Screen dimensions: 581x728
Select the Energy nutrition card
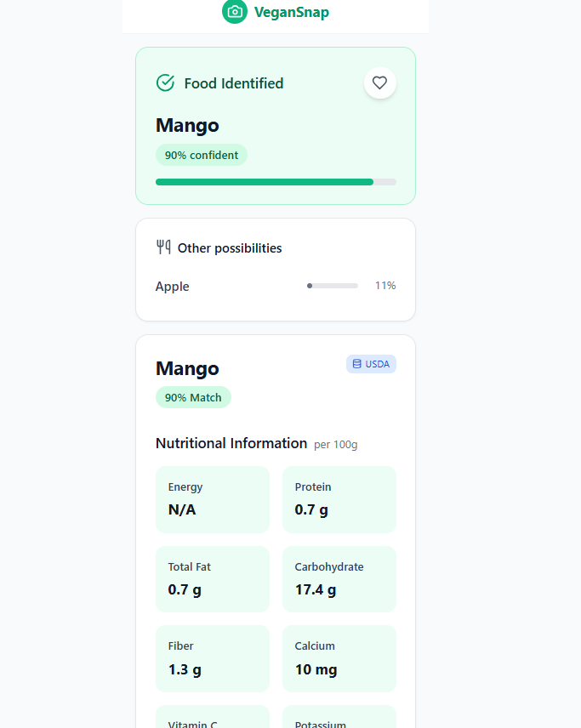pyautogui.click(x=212, y=499)
